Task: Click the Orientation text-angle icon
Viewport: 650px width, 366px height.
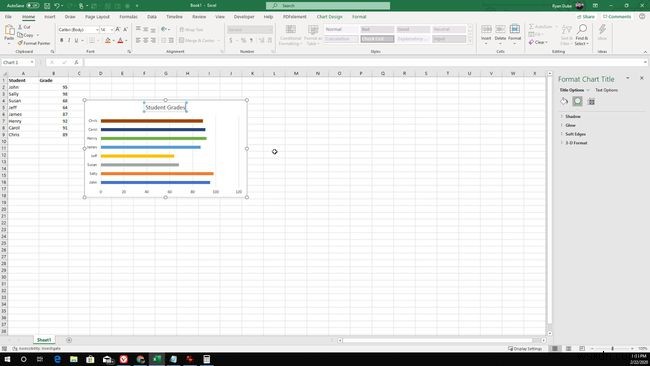Action: pyautogui.click(x=164, y=29)
